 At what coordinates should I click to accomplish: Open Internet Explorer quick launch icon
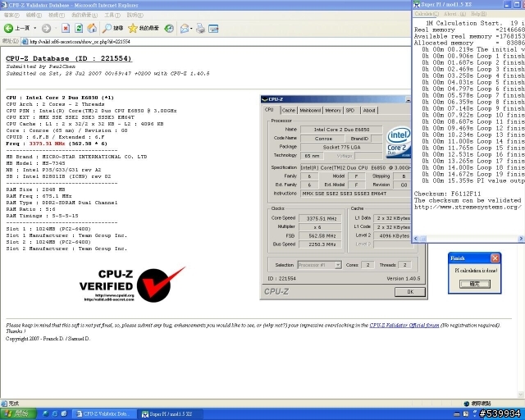pyautogui.click(x=55, y=414)
